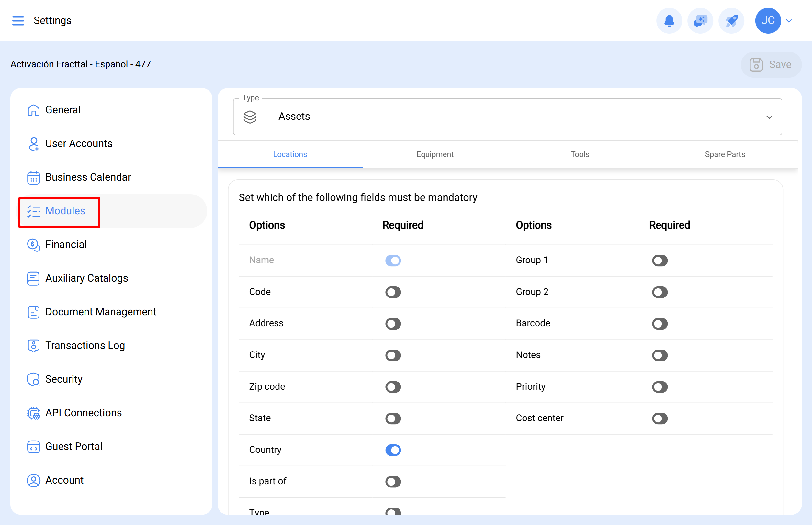The image size is (812, 525).
Task: Toggle the Priority required switch
Action: pos(660,387)
